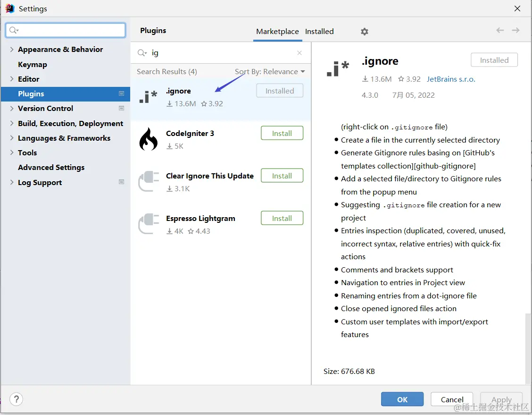Click Installed button in plugin details pane
This screenshot has height=415, width=532.
pyautogui.click(x=494, y=60)
